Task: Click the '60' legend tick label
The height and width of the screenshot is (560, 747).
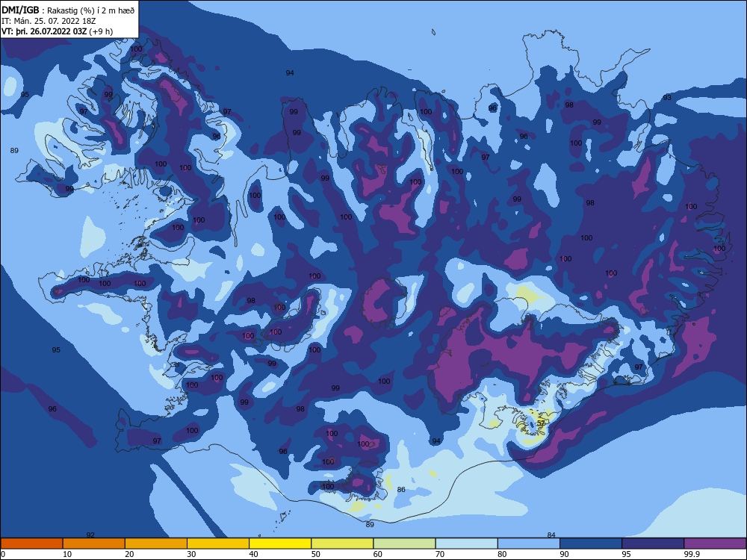Action: 378,554
